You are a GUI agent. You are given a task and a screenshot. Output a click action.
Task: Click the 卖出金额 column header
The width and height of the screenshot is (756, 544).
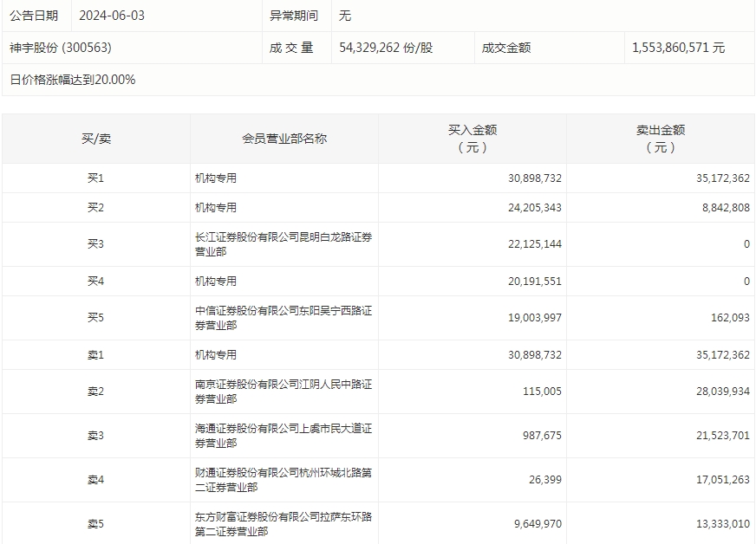[661, 139]
